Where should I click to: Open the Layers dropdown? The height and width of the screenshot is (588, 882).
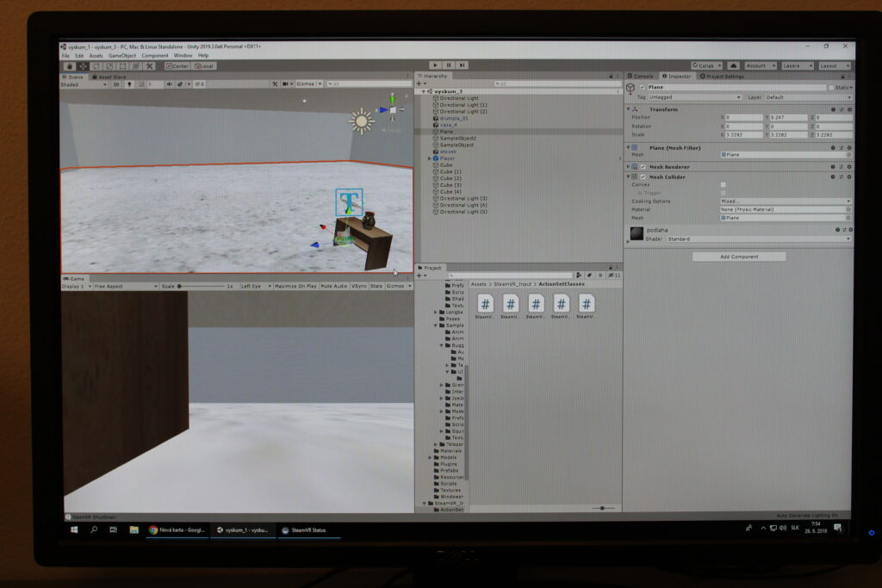point(795,65)
